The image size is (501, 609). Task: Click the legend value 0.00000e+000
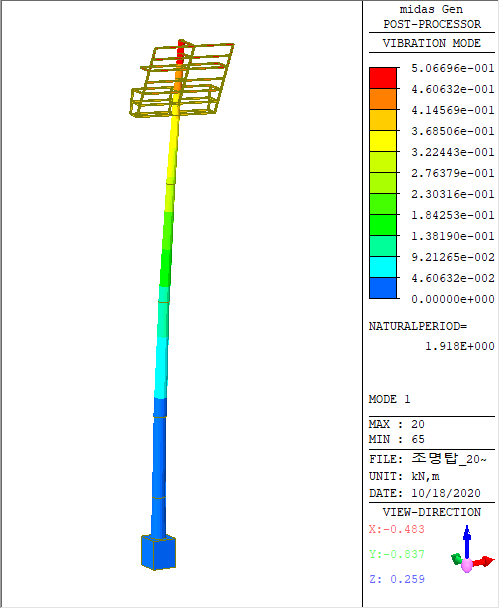pyautogui.click(x=453, y=299)
